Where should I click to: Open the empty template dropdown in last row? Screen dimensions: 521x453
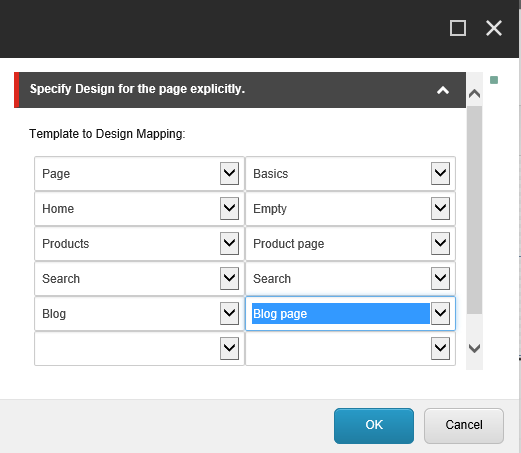click(x=229, y=348)
